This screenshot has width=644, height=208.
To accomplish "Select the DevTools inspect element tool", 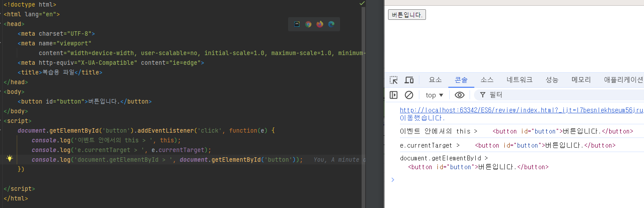I will pyautogui.click(x=393, y=80).
